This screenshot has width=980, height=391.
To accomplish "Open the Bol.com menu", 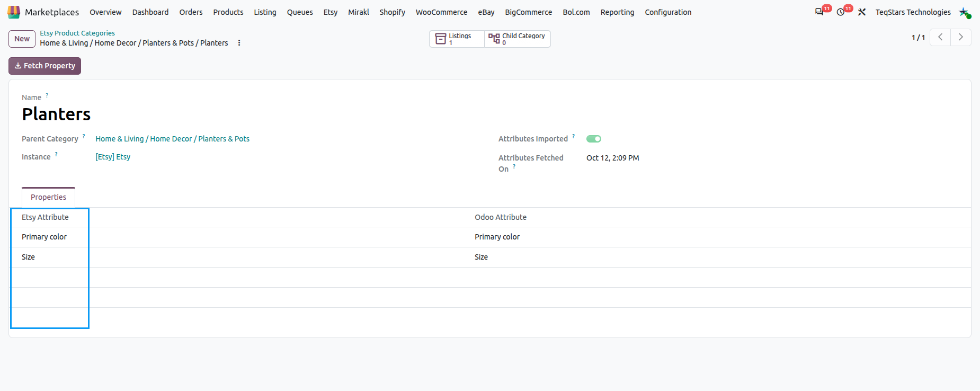I will pyautogui.click(x=576, y=12).
